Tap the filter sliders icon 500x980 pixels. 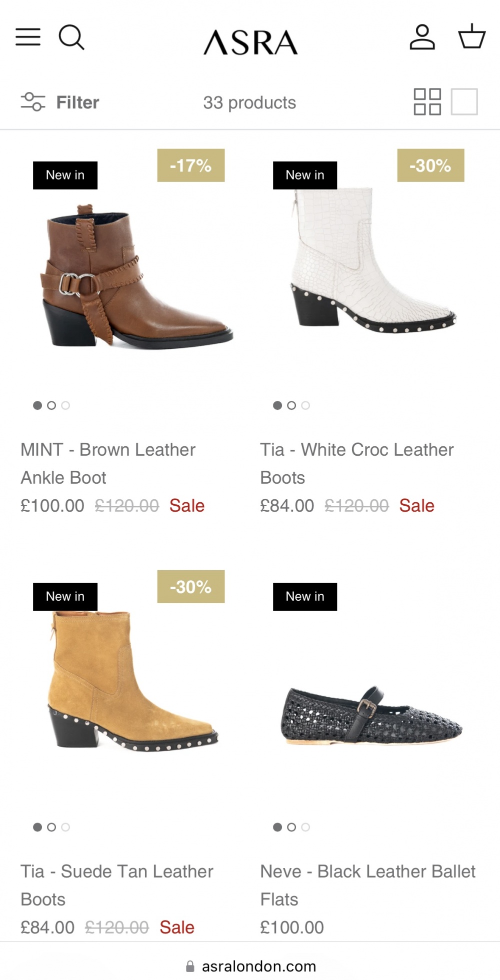(x=33, y=102)
